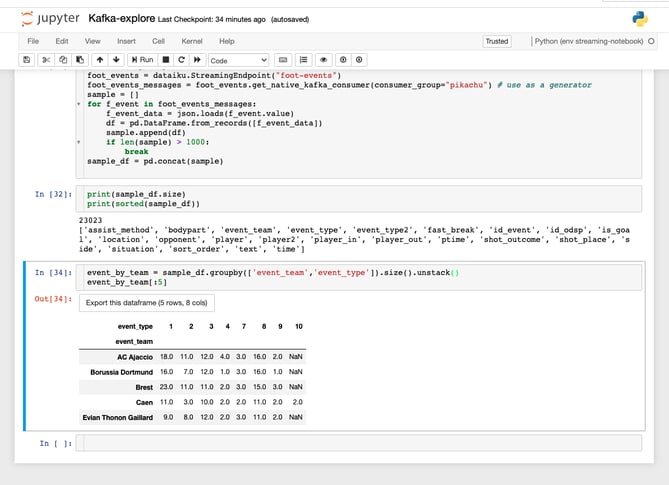The image size is (669, 485).
Task: Click the save and checkpoint icon
Action: click(26, 60)
